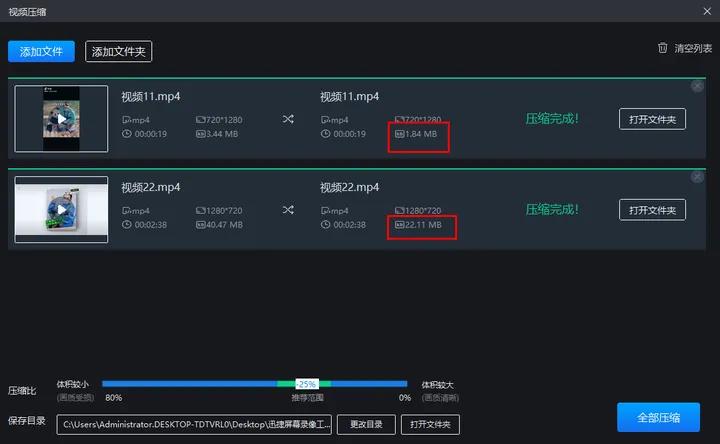
Task: Click the output 00:02:38 duration clock icon
Action: [x=326, y=225]
